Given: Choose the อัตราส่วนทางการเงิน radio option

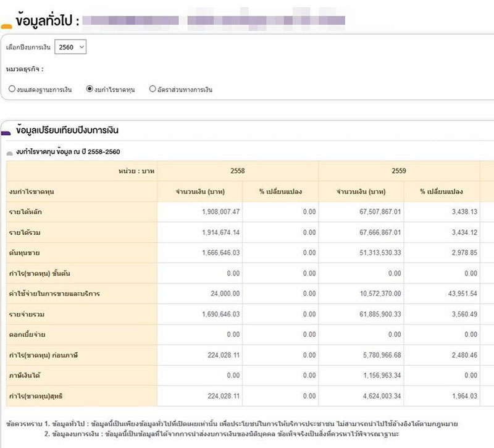Looking at the screenshot, I should point(153,89).
